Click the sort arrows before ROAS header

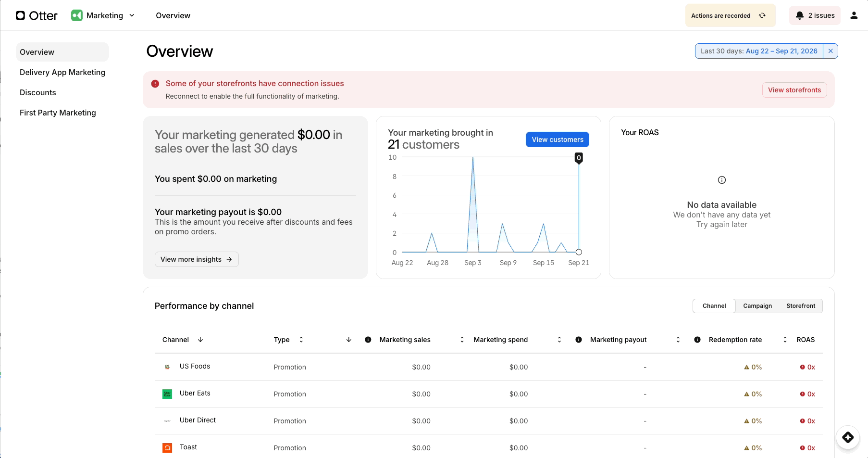[x=785, y=340]
